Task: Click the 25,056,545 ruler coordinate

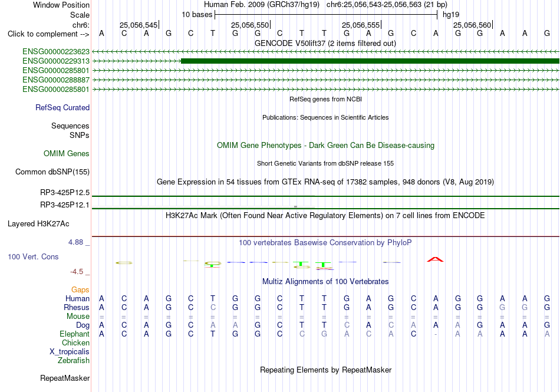Action: 139,25
